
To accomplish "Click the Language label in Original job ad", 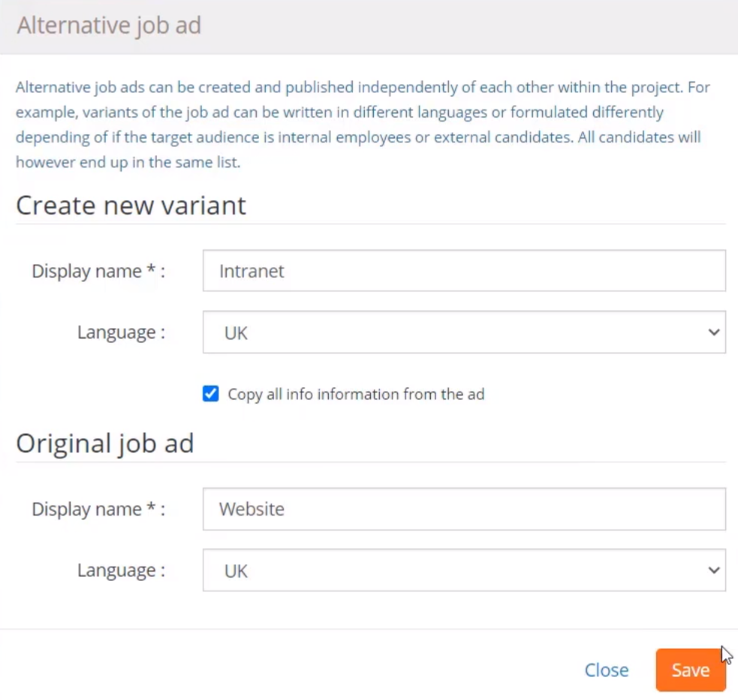I will [121, 570].
